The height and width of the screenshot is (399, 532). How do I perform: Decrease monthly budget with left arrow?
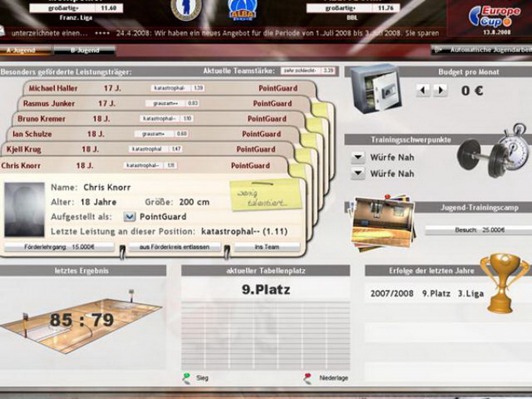pyautogui.click(x=423, y=90)
